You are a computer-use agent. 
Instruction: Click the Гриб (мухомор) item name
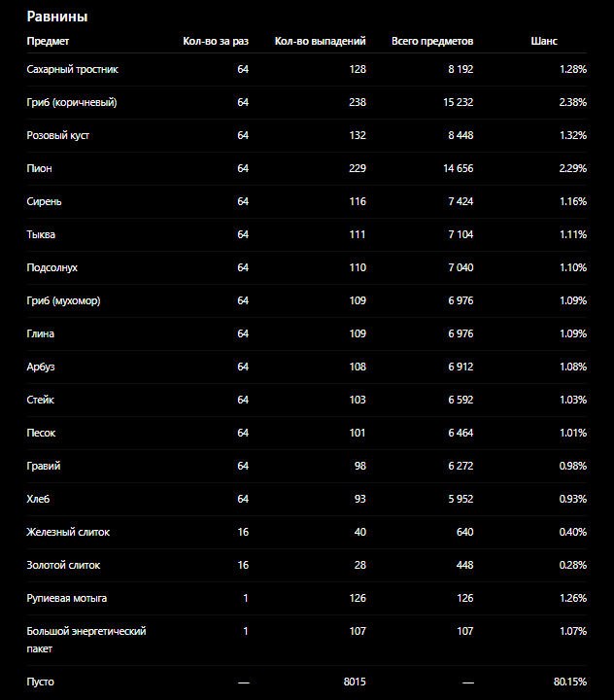tap(63, 300)
